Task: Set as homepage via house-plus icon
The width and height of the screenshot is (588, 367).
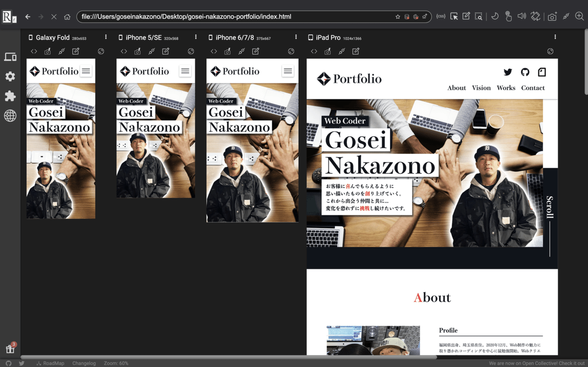Action: pyautogui.click(x=424, y=17)
